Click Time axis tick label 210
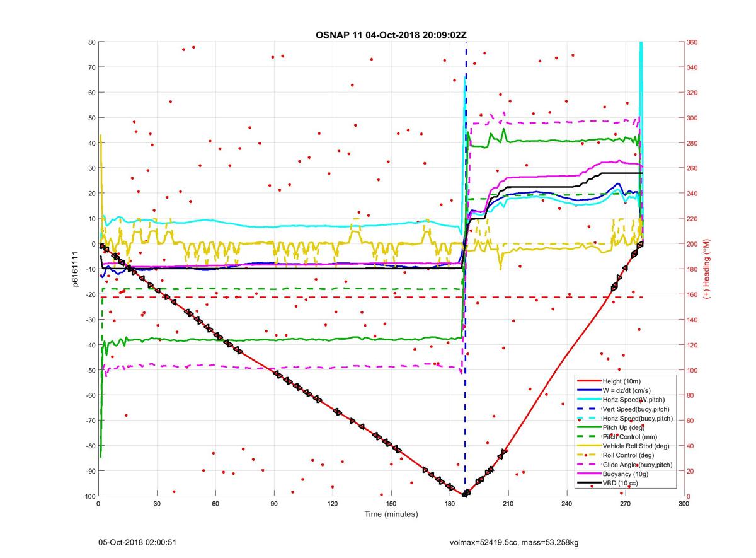756x558 pixels. point(508,504)
